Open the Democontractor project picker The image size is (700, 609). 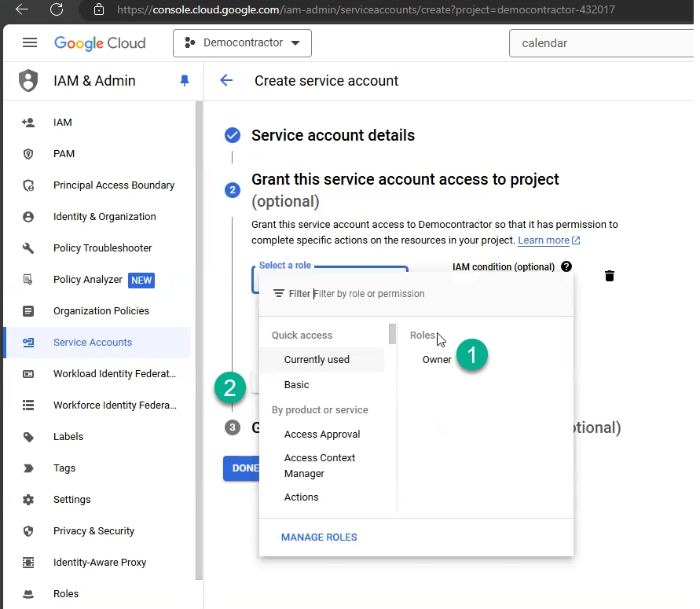(x=243, y=43)
